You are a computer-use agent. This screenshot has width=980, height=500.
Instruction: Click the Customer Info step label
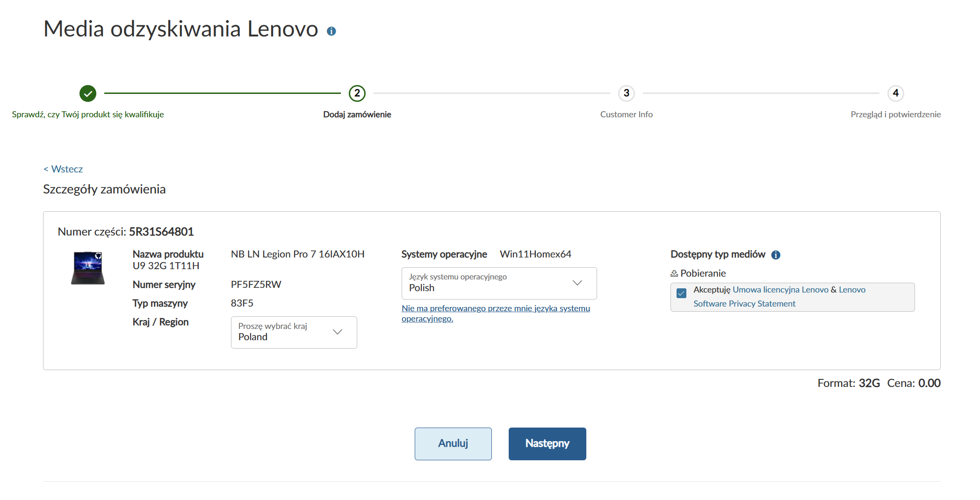click(x=626, y=114)
